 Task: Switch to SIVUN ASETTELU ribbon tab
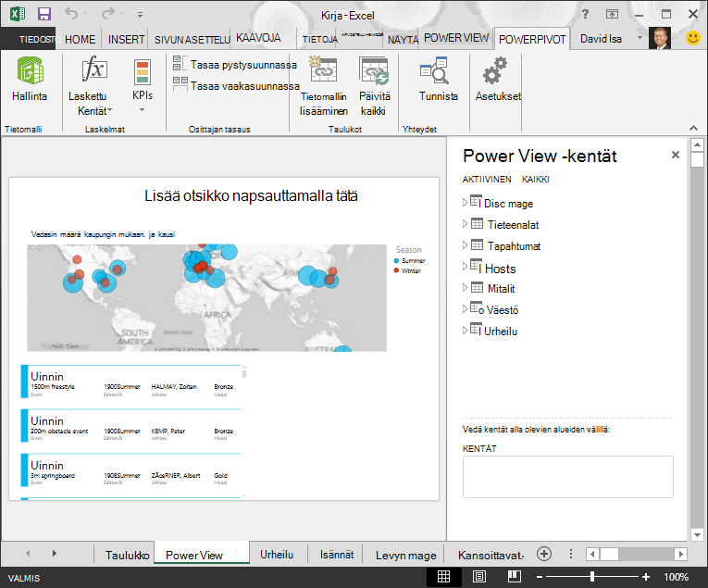click(x=193, y=40)
